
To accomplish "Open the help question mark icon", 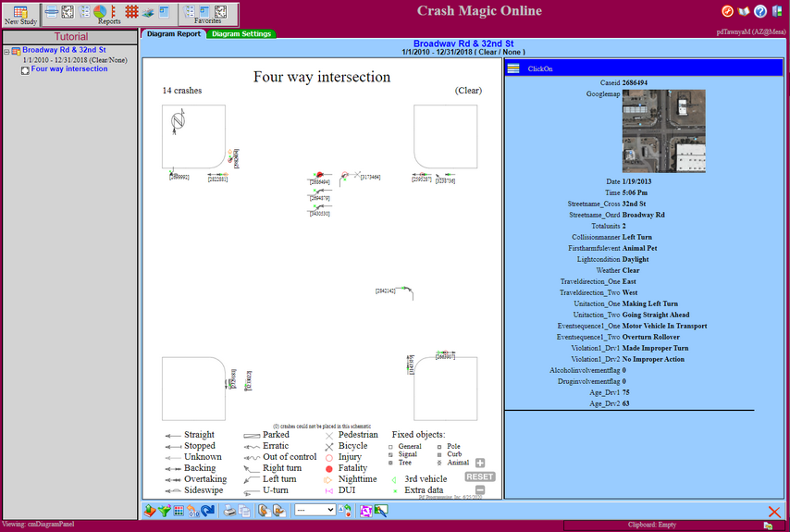I will [x=760, y=11].
